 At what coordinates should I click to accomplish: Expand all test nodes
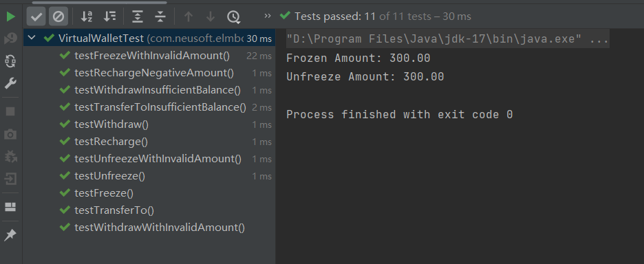tap(137, 16)
